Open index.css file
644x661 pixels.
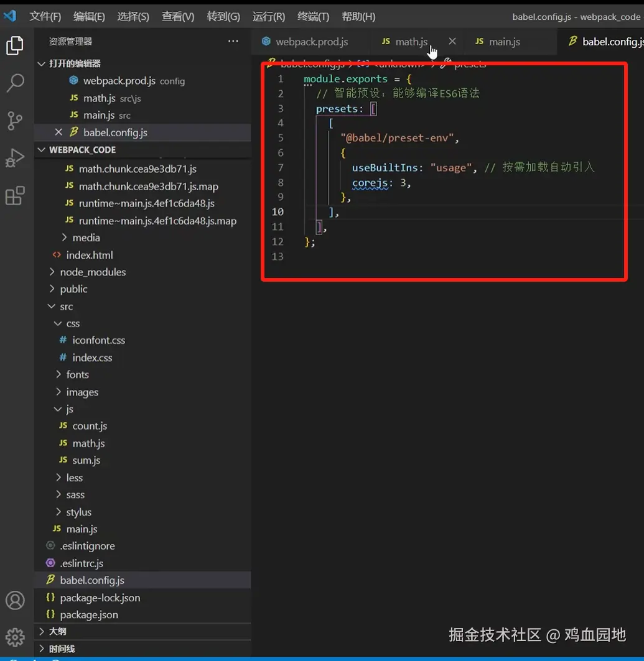pos(143,358)
